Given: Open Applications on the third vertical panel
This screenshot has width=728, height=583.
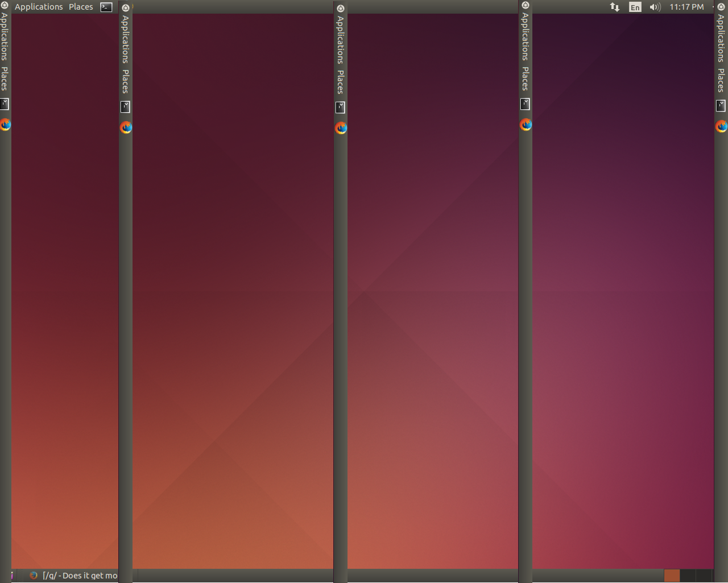Looking at the screenshot, I should tap(341, 40).
